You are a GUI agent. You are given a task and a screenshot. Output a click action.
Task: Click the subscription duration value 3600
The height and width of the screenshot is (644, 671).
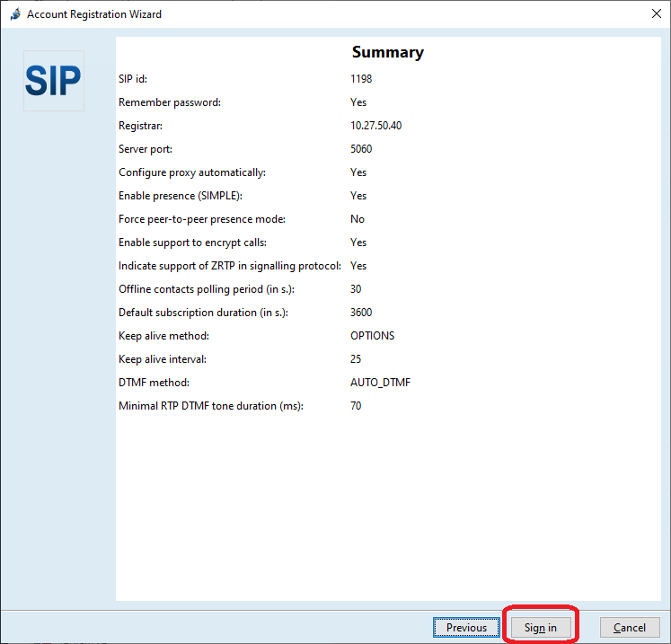(x=361, y=313)
